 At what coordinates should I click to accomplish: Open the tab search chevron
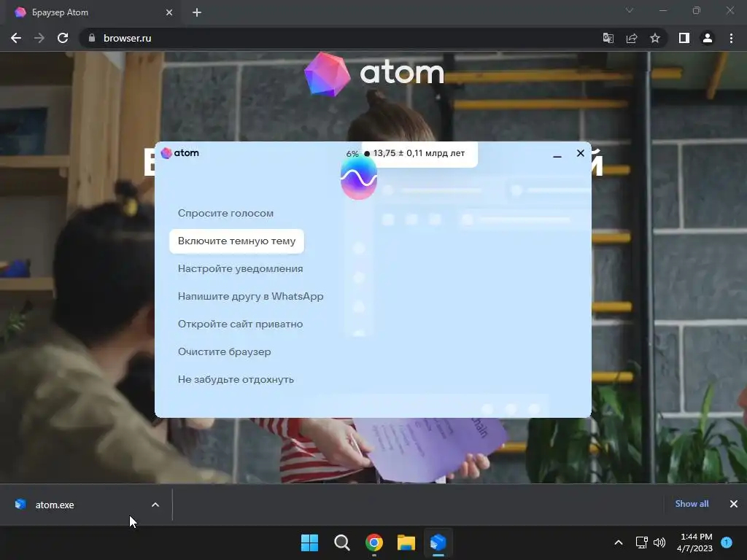pos(630,10)
